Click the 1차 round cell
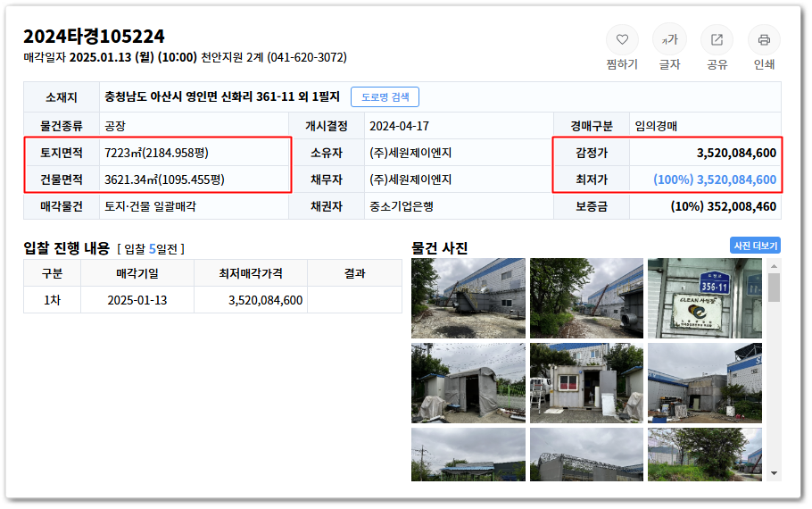 (53, 300)
